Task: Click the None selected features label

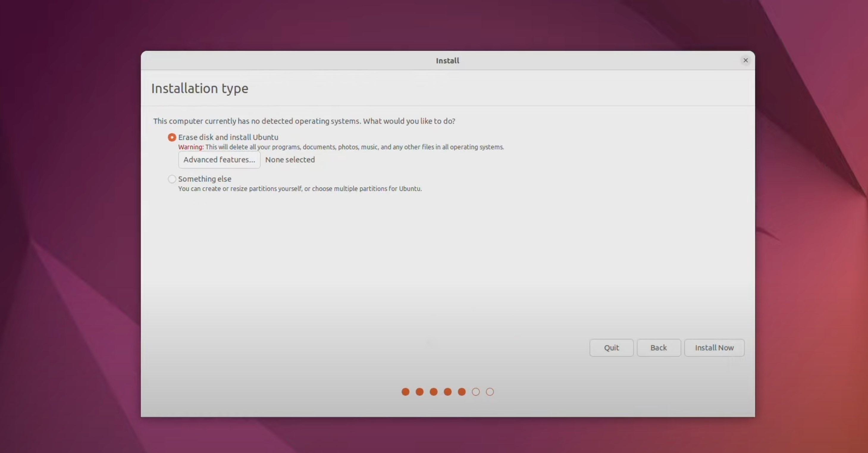Action: (290, 160)
